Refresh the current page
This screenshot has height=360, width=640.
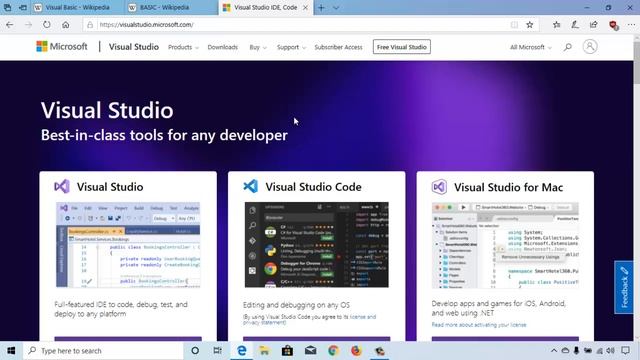pyautogui.click(x=47, y=25)
